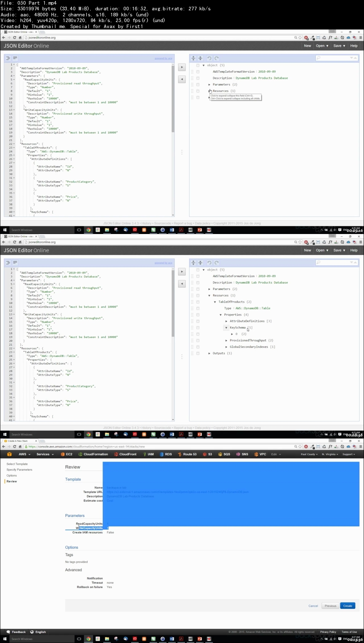Open the VPC shortcut in the AWS navigation bar

pyautogui.click(x=260, y=454)
